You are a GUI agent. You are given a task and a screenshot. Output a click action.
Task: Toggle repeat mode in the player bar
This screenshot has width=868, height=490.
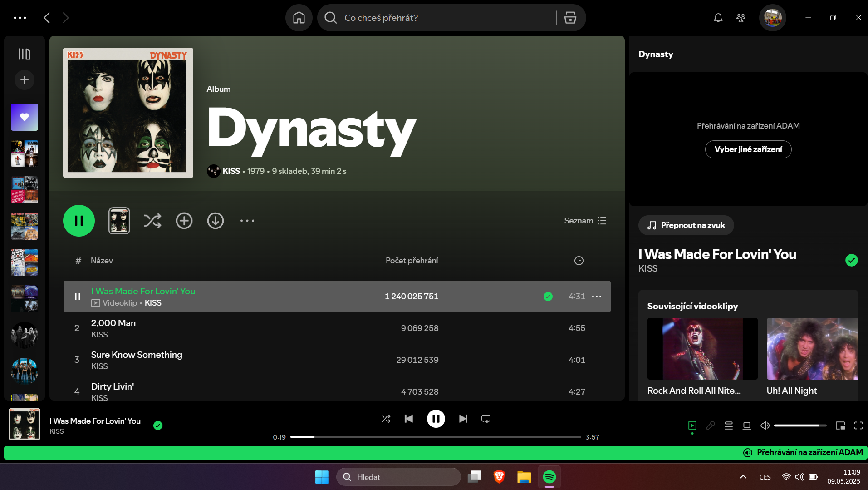coord(485,418)
